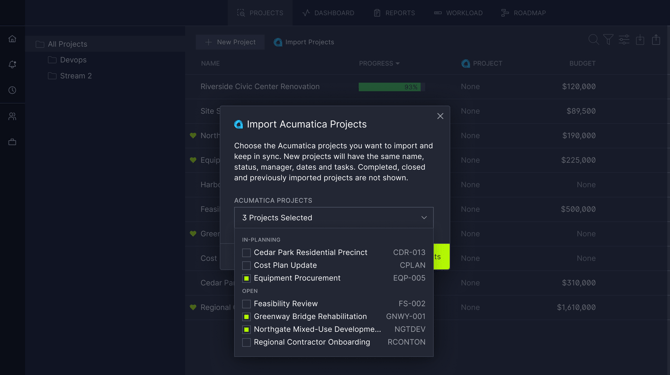The image size is (670, 375).
Task: Check the Cost Plan Update checkbox
Action: [x=246, y=265]
